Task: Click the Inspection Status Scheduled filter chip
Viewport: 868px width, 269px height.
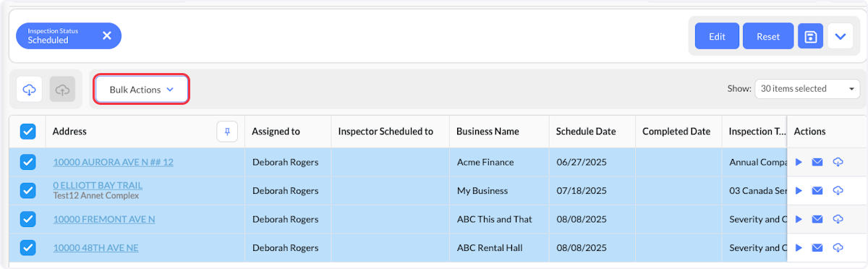Action: pos(69,35)
